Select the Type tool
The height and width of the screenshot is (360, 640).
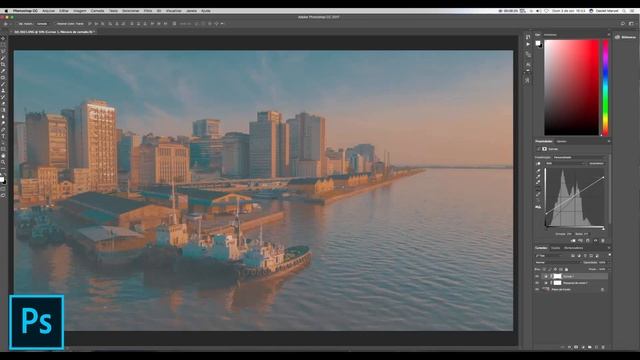pyautogui.click(x=3, y=136)
